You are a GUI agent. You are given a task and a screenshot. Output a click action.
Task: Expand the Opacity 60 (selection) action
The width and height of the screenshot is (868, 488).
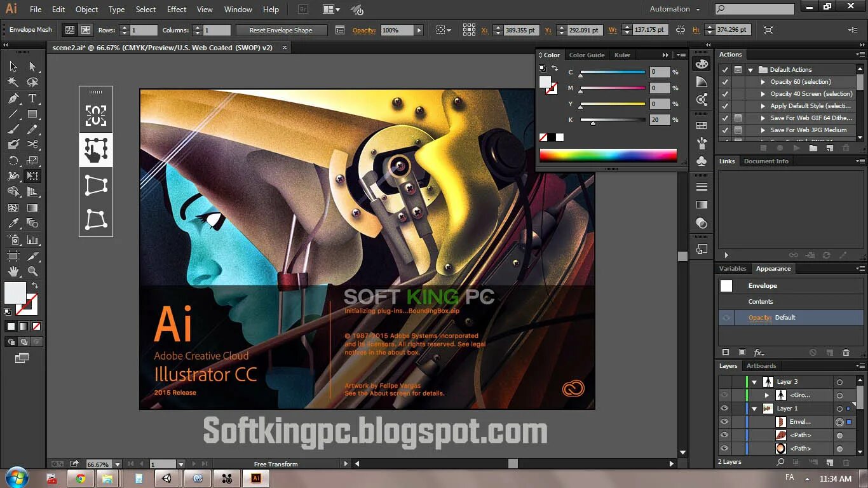click(x=763, y=82)
